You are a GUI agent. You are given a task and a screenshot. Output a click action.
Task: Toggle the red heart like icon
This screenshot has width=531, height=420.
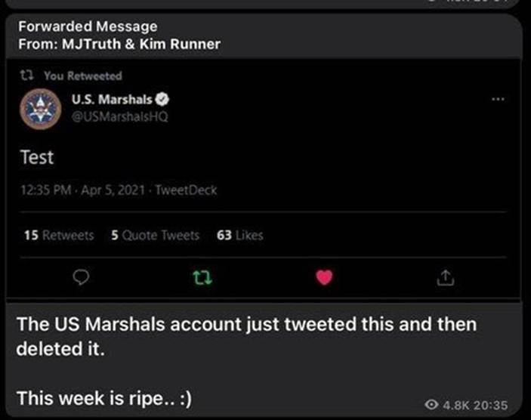325,279
